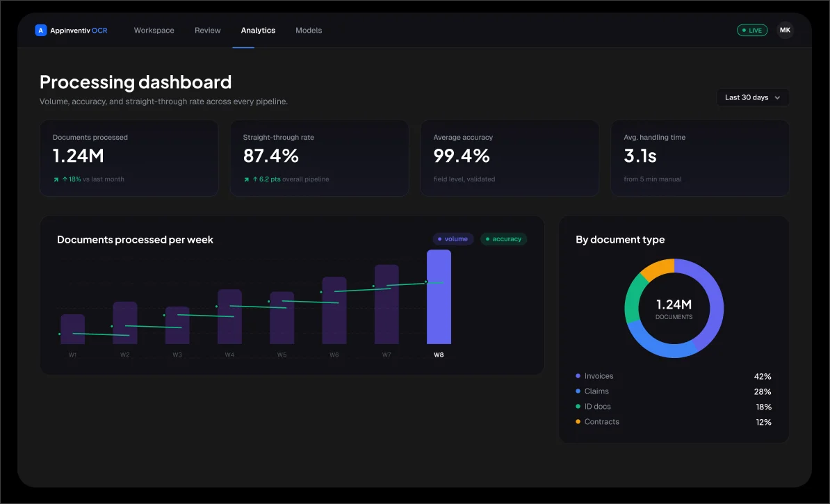Click the 18% value for ID docs
The image size is (830, 504).
(x=763, y=407)
